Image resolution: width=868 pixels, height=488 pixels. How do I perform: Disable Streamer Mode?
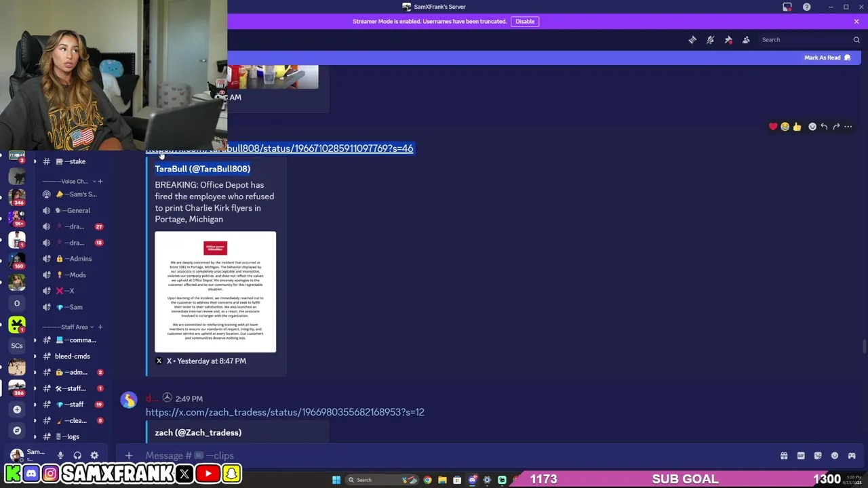point(525,21)
